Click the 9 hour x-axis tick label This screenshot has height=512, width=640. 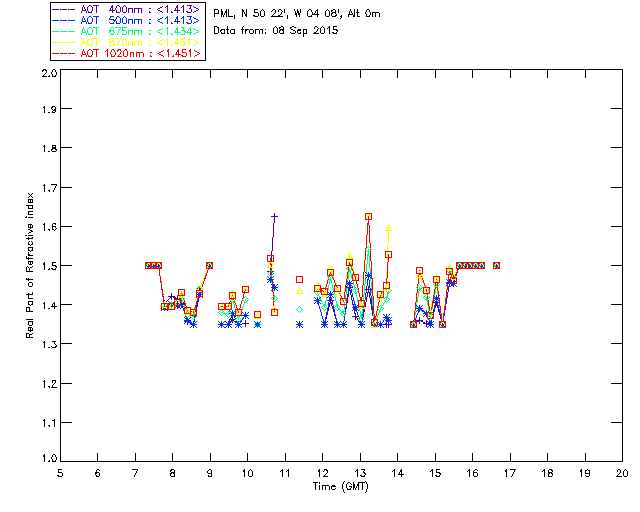[210, 473]
